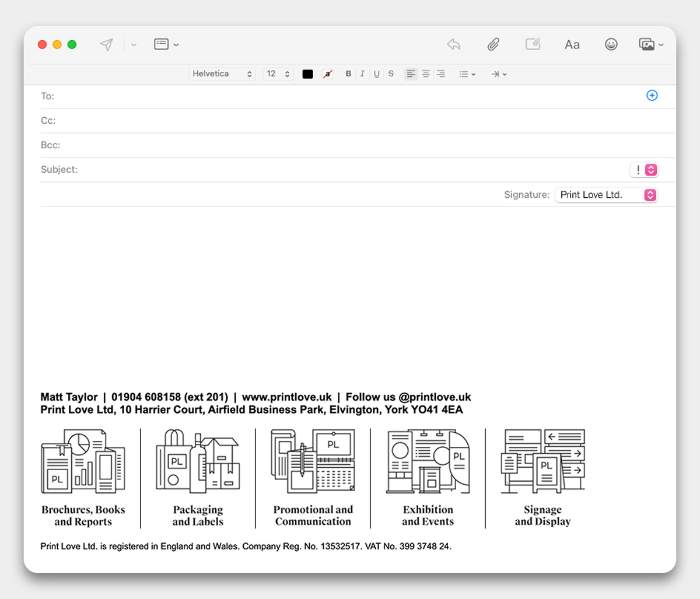The image size is (700, 599).
Task: Open the Helvetica font dropdown
Action: coord(222,74)
